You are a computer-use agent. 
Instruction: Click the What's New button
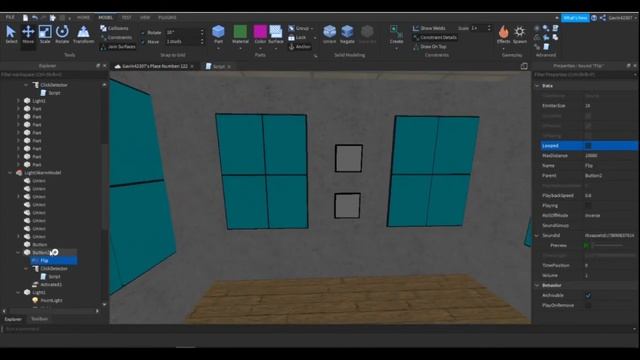point(575,18)
